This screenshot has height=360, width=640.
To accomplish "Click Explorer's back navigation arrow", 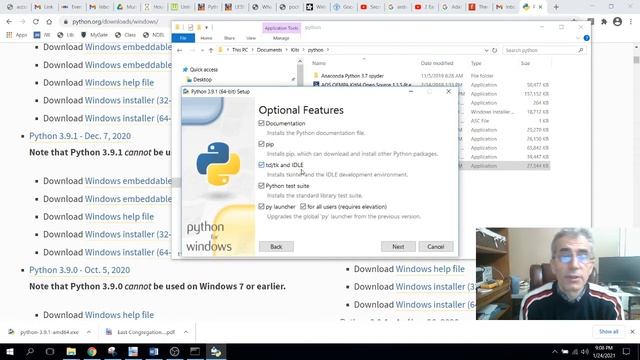I will 180,50.
